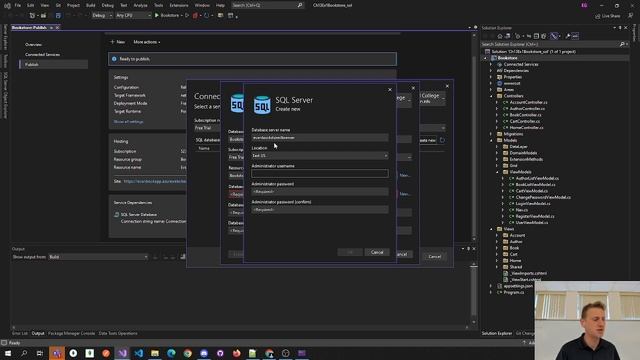Click the Properties wrench icon in Solution Explorer
Screen dimensions: 640x360
[x=568, y=36]
